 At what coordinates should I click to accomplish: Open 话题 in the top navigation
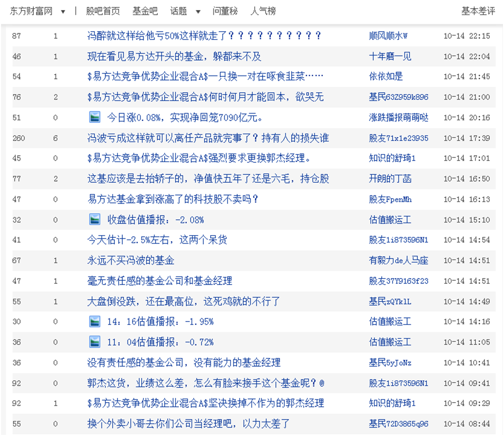click(178, 11)
